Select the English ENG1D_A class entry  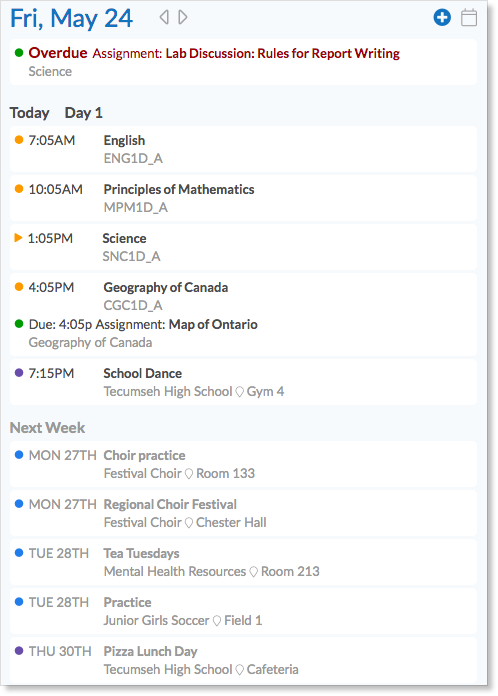click(243, 149)
